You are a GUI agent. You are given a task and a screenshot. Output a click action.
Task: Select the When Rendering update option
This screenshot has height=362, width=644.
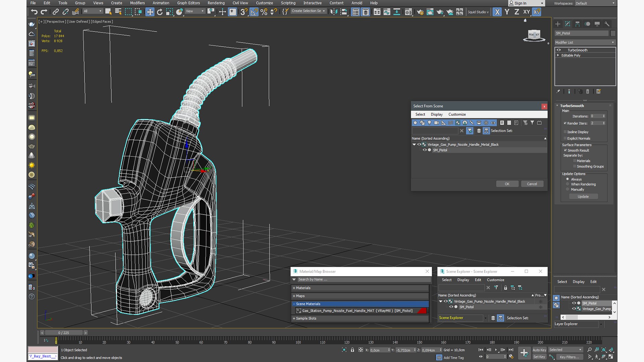568,184
